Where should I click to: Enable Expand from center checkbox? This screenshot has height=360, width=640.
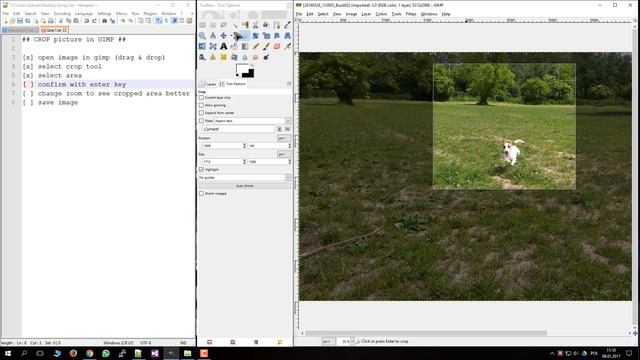point(201,113)
